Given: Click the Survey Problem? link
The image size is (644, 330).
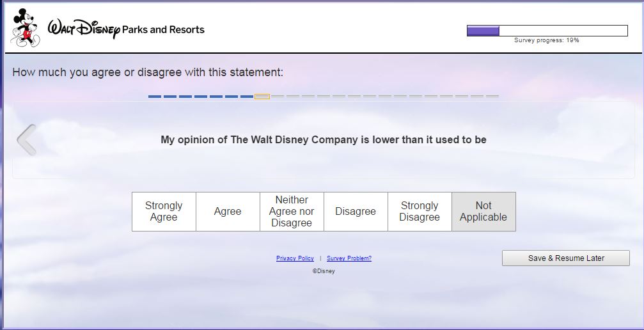Looking at the screenshot, I should click(349, 258).
